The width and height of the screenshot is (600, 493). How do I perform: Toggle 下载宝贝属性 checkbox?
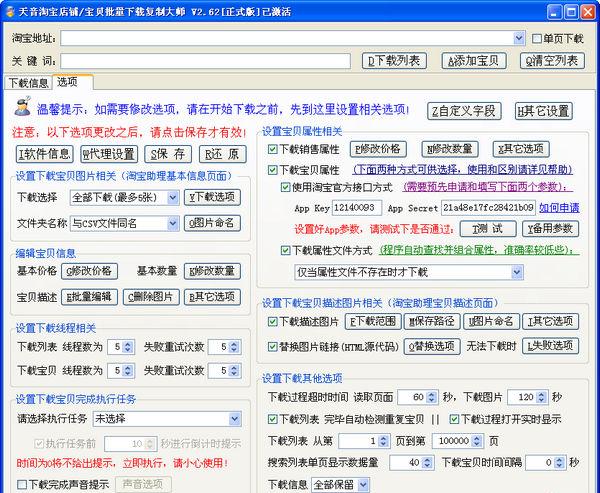pos(272,170)
